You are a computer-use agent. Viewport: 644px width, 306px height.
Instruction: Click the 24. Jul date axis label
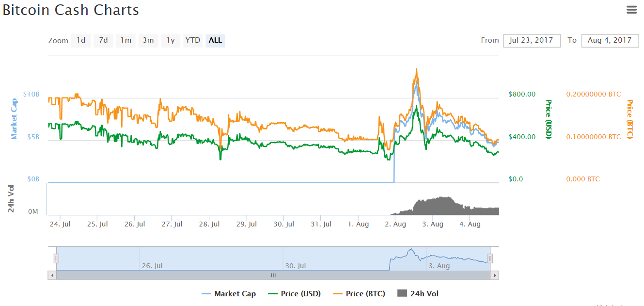click(60, 224)
